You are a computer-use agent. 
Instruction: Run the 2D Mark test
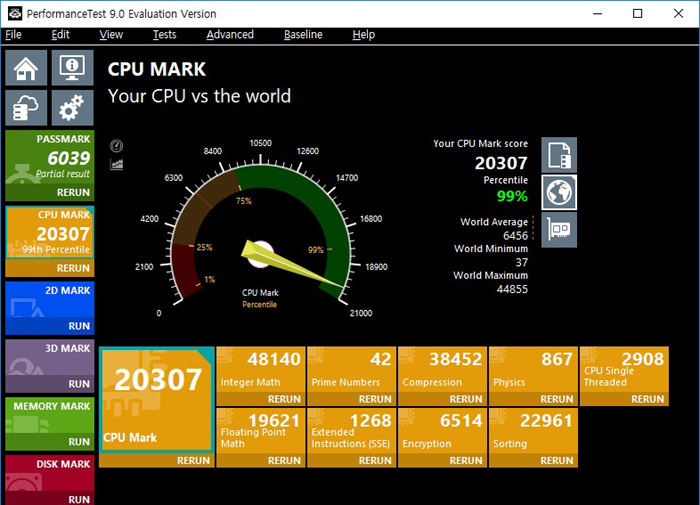click(50, 326)
